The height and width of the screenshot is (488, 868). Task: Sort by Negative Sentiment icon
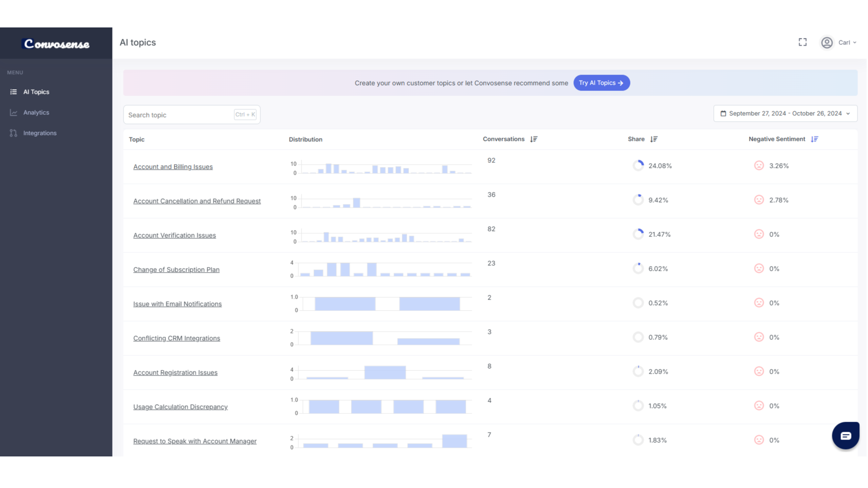click(814, 139)
